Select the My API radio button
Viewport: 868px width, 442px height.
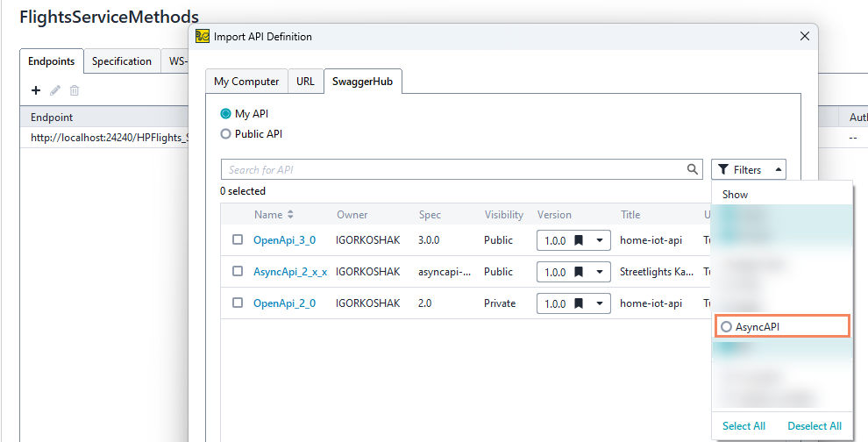pos(226,114)
